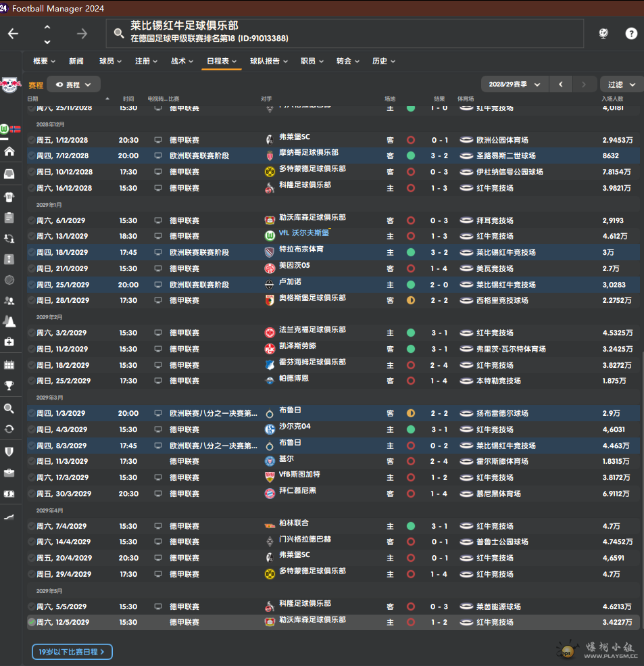Open the 转会 tab
644x666 pixels.
pyautogui.click(x=348, y=61)
